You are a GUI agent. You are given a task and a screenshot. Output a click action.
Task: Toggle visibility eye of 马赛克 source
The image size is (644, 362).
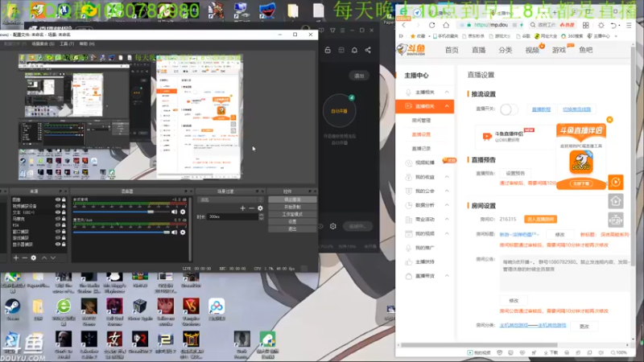click(x=57, y=219)
